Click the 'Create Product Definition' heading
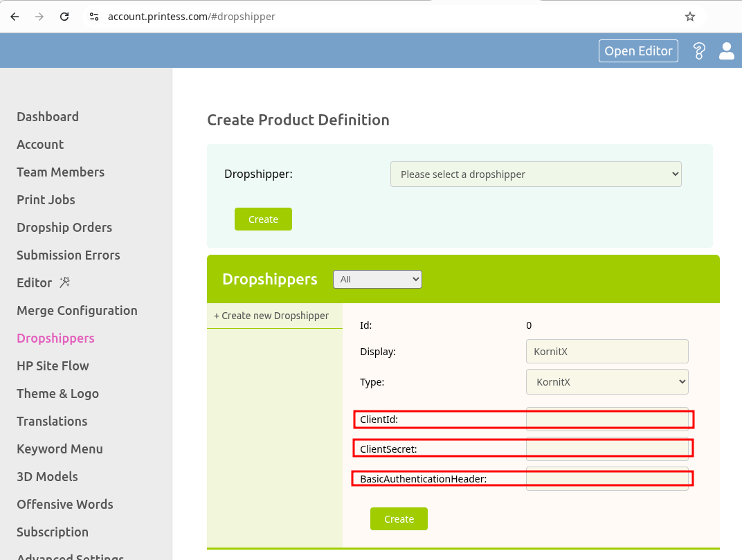 (298, 120)
